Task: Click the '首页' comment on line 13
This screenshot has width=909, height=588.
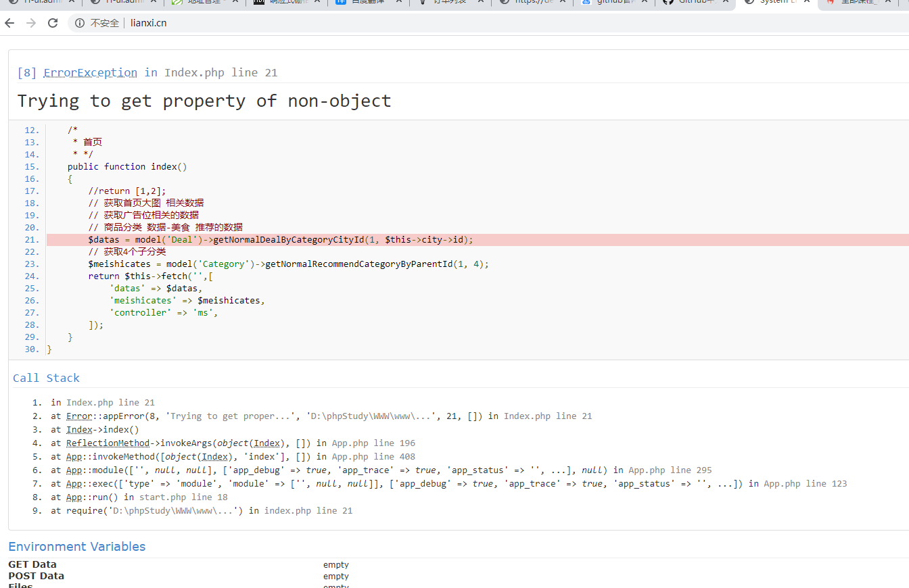Action: (x=93, y=142)
